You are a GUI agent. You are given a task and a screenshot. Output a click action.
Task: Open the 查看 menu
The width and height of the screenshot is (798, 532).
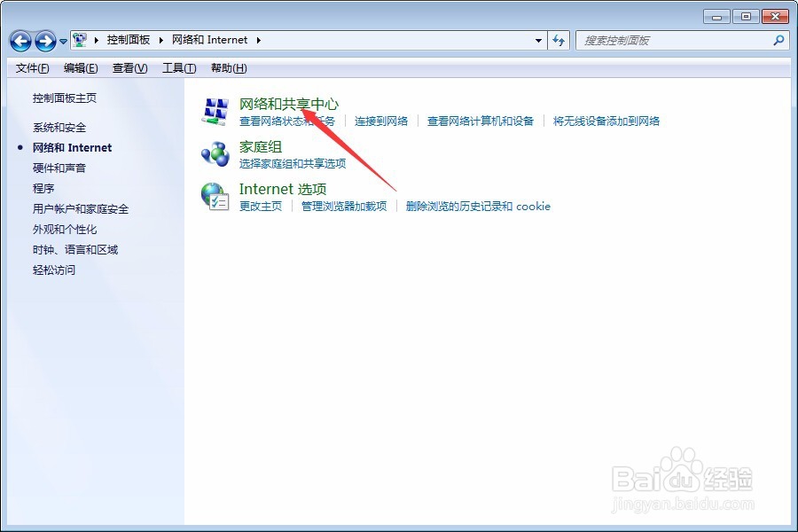(x=129, y=67)
